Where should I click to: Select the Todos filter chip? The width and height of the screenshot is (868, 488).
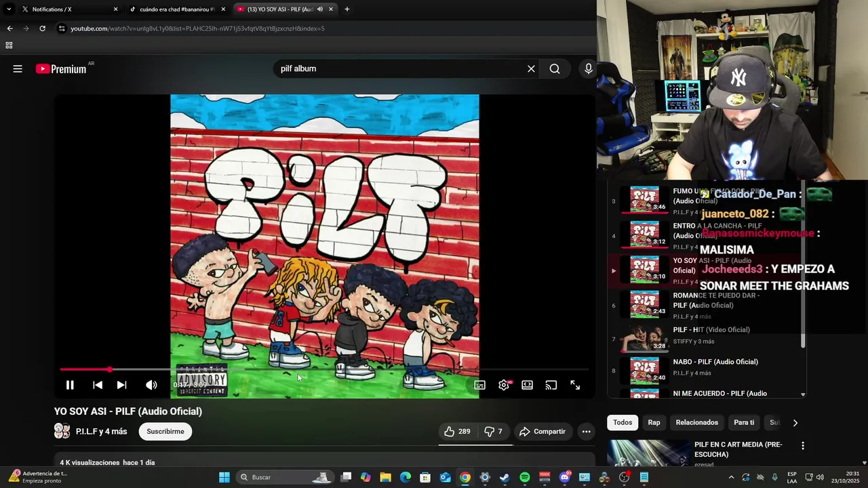click(x=623, y=422)
